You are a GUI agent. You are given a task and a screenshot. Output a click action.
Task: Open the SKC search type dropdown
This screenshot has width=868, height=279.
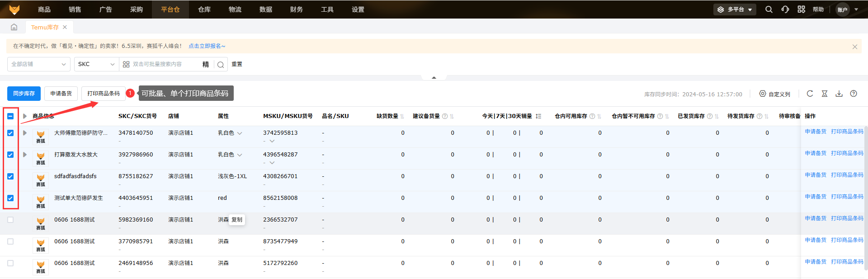[96, 64]
